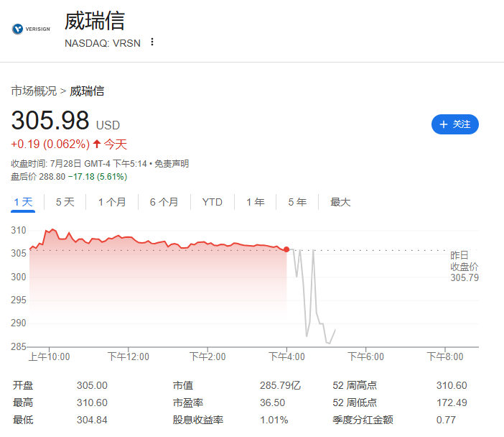504x437 pixels.
Task: Click the 下午12:00 axis label
Action: point(129,356)
